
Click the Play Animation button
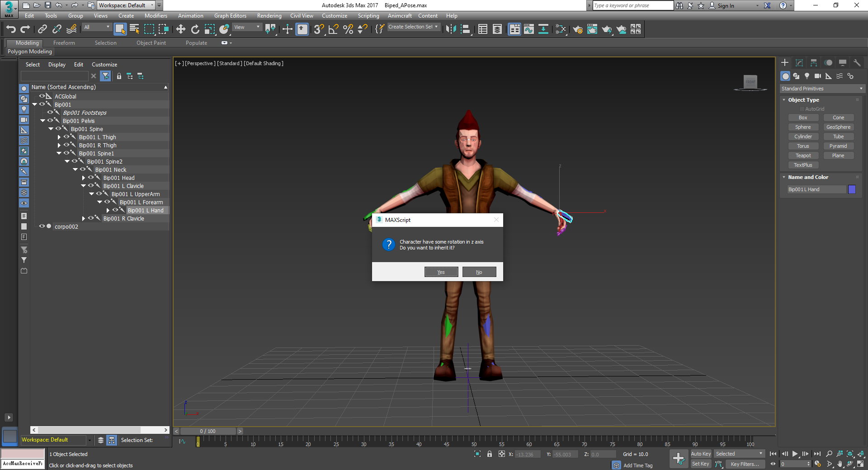(x=795, y=454)
